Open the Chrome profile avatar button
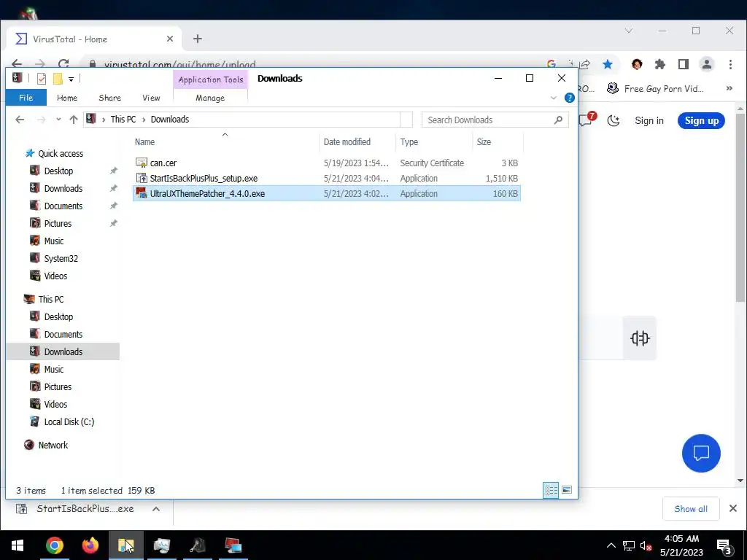 click(706, 64)
